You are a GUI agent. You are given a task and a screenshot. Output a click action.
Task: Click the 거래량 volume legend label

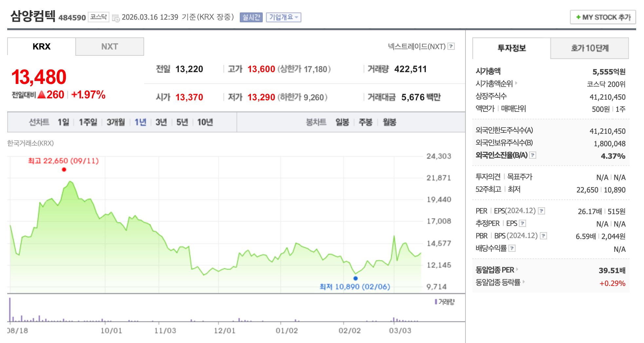pos(445,302)
